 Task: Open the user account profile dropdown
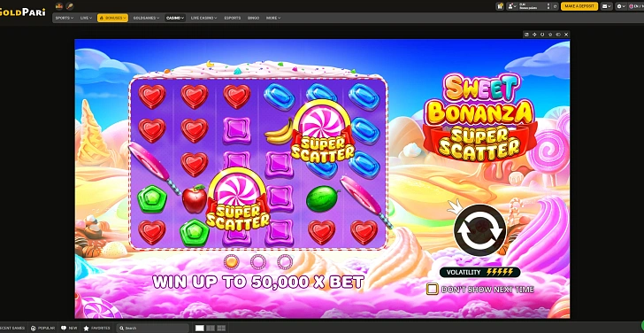[512, 6]
